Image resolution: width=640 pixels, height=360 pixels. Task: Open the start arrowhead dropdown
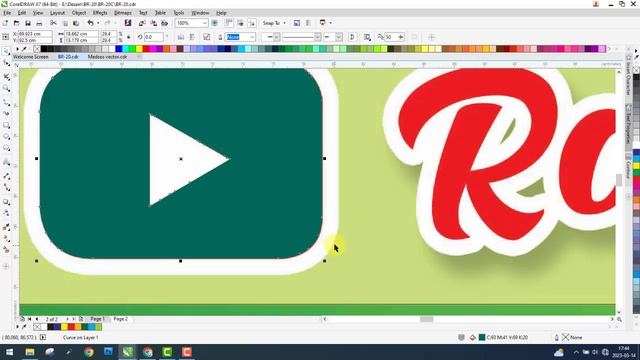pos(276,37)
